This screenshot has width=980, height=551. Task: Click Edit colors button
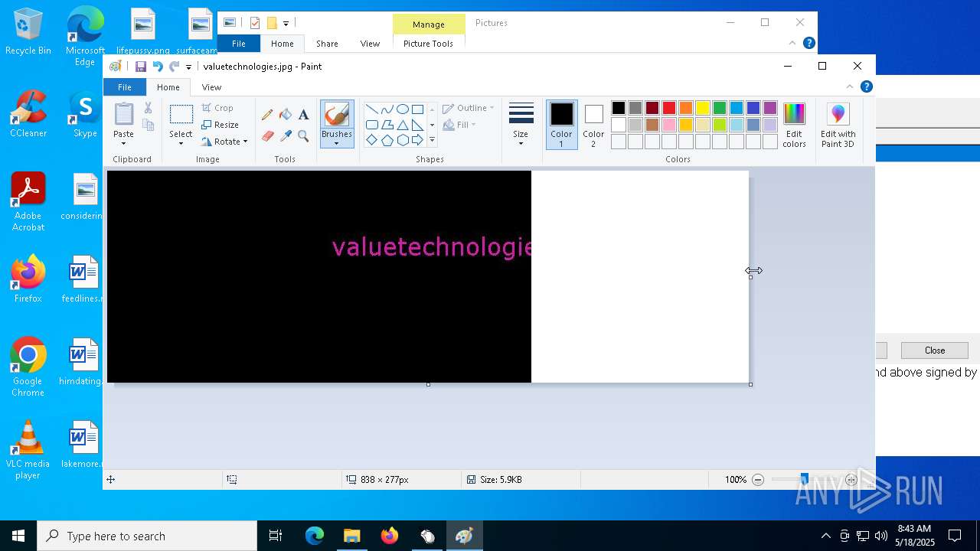794,126
